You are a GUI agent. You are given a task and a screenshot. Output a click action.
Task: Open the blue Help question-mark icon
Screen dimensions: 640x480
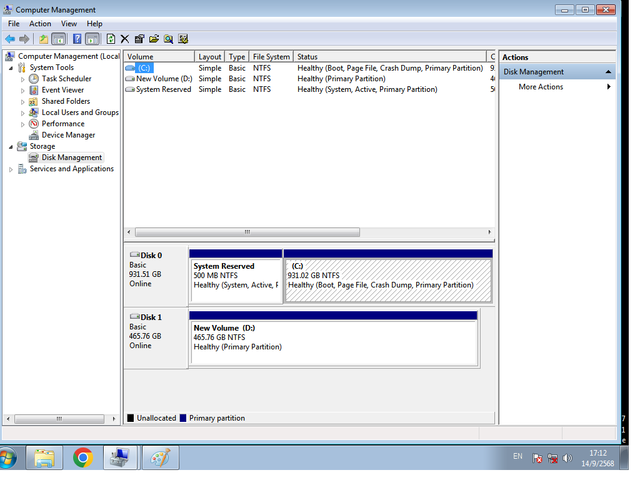[77, 40]
